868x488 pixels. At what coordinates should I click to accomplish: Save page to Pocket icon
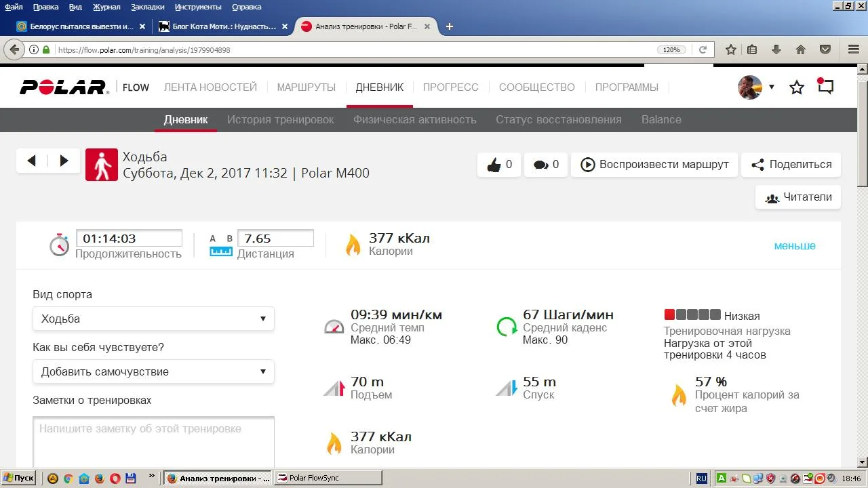[825, 49]
